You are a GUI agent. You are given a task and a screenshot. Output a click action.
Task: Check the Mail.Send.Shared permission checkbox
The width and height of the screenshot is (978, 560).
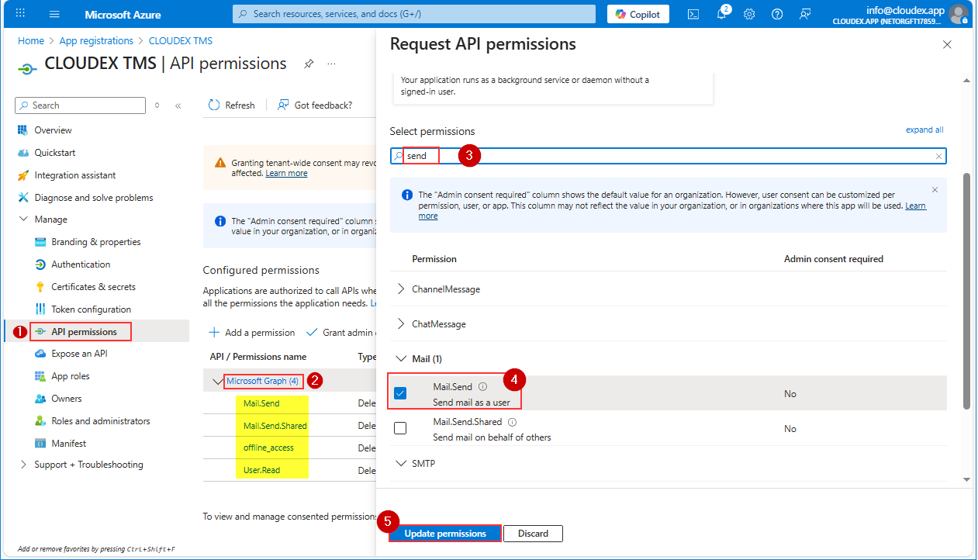pyautogui.click(x=400, y=428)
